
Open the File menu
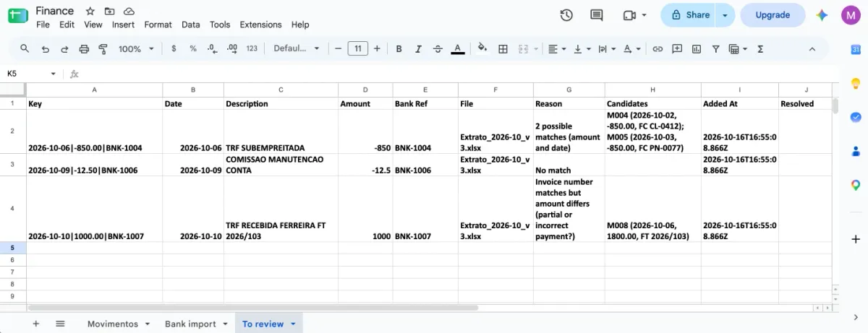tap(43, 25)
